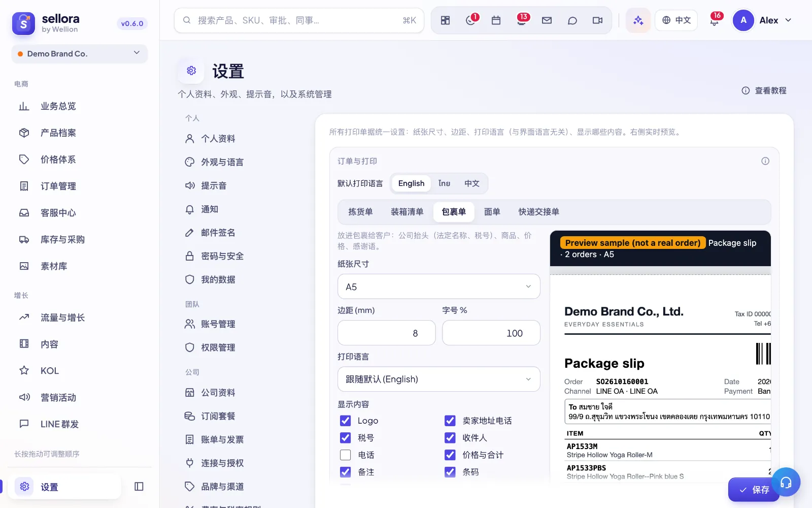Uncheck the Logo checkbox
812x508 pixels.
coord(345,421)
